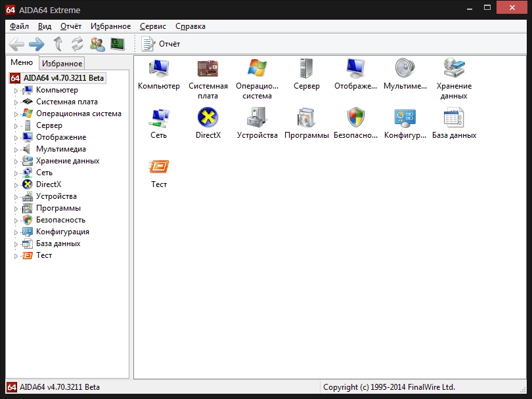This screenshot has height=399, width=532.
Task: Open the Устройства toolbox icon in main pane
Action: [257, 123]
